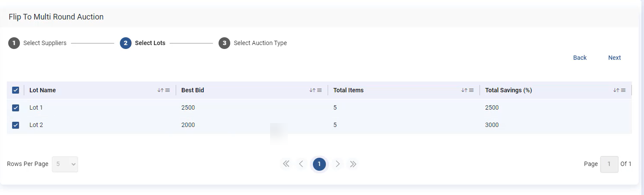Image resolution: width=644 pixels, height=195 pixels.
Task: Click the page number input field
Action: click(x=609, y=164)
